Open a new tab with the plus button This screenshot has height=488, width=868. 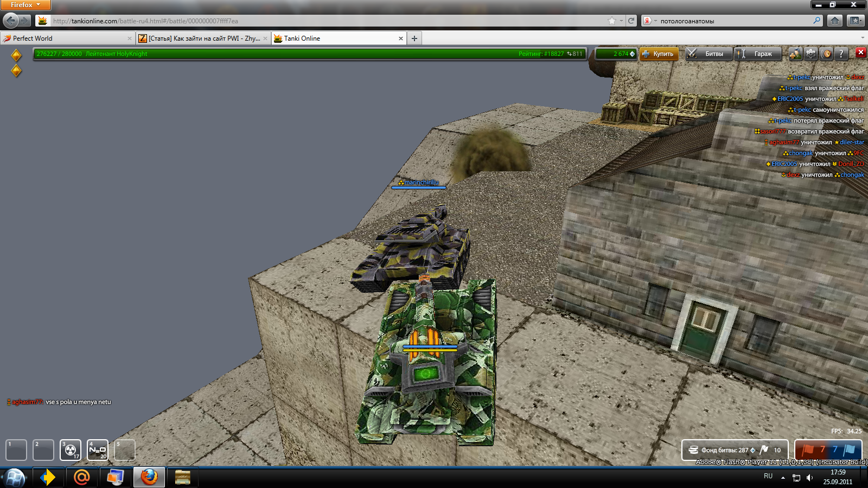(414, 38)
